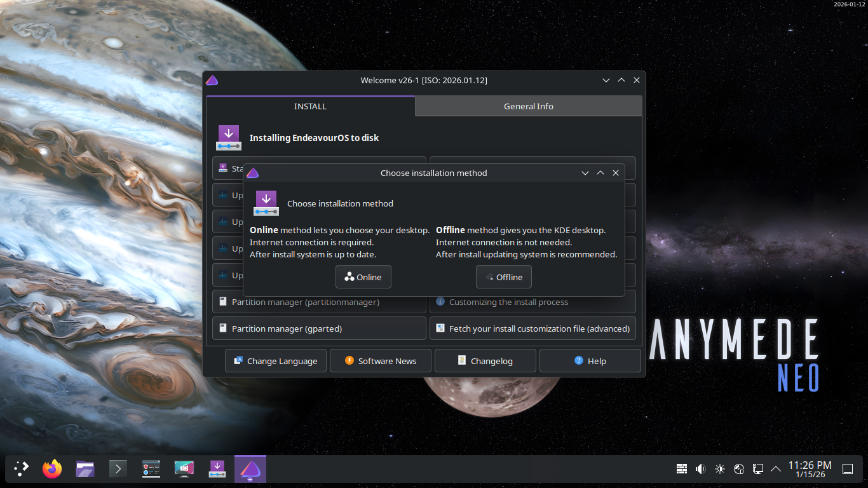Launch Partition manager (gparted)
868x488 pixels.
click(x=319, y=329)
